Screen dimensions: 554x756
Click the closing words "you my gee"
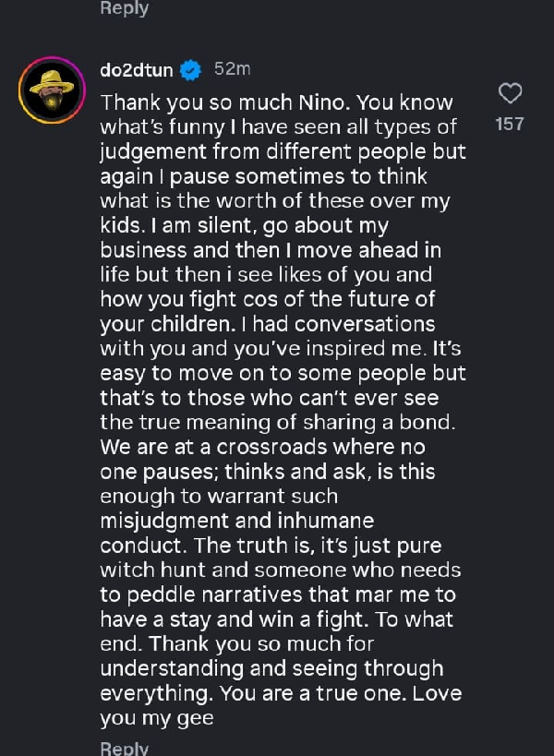tap(157, 718)
